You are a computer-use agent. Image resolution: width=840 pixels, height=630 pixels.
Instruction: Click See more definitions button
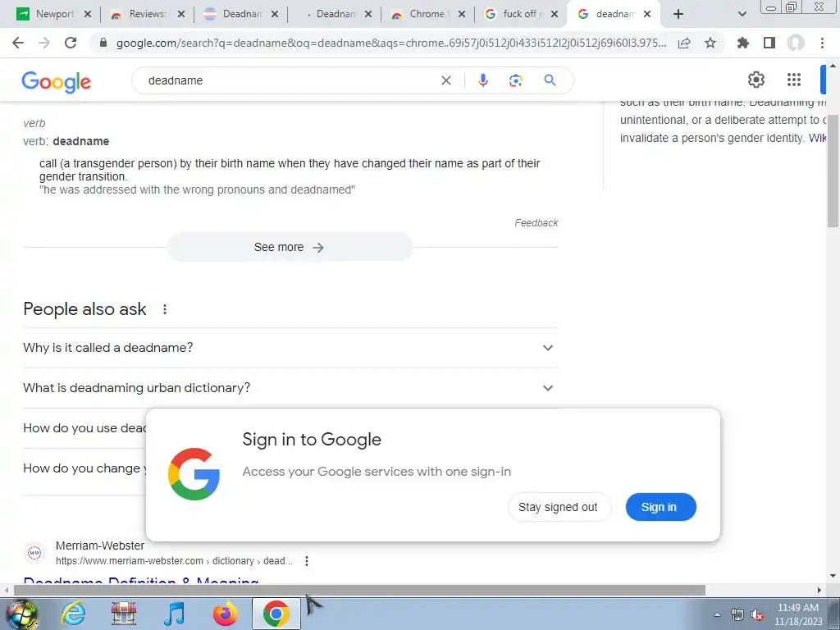tap(290, 247)
